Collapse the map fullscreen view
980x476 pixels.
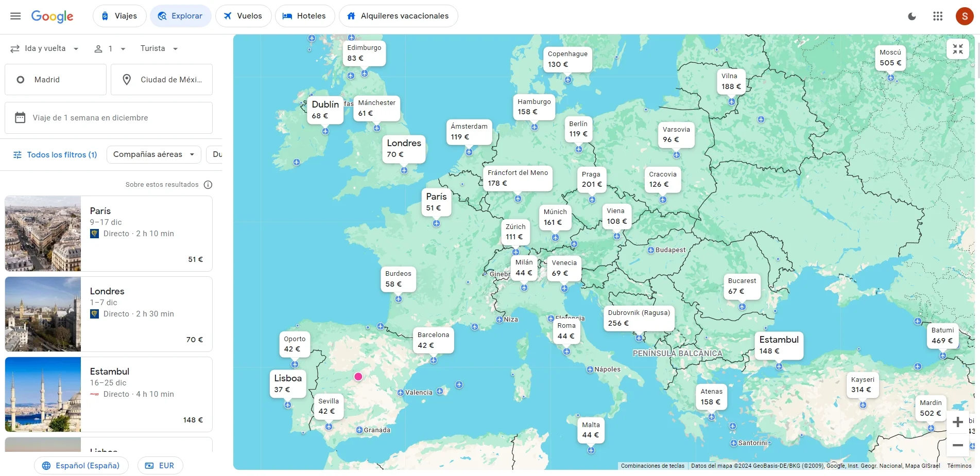click(x=957, y=49)
